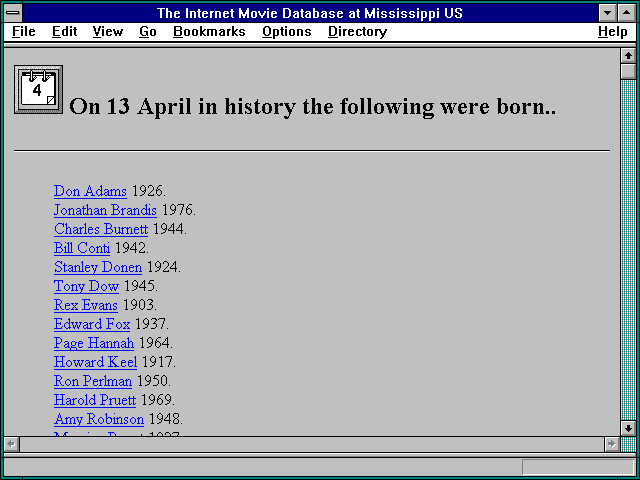The height and width of the screenshot is (480, 640).
Task: Open the Jonathan Brandis link
Action: 105,210
